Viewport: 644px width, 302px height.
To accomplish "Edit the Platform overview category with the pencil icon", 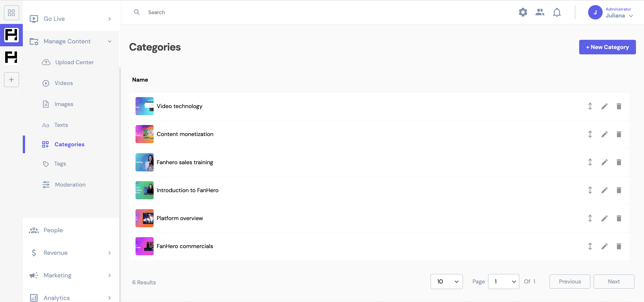I will pyautogui.click(x=604, y=218).
